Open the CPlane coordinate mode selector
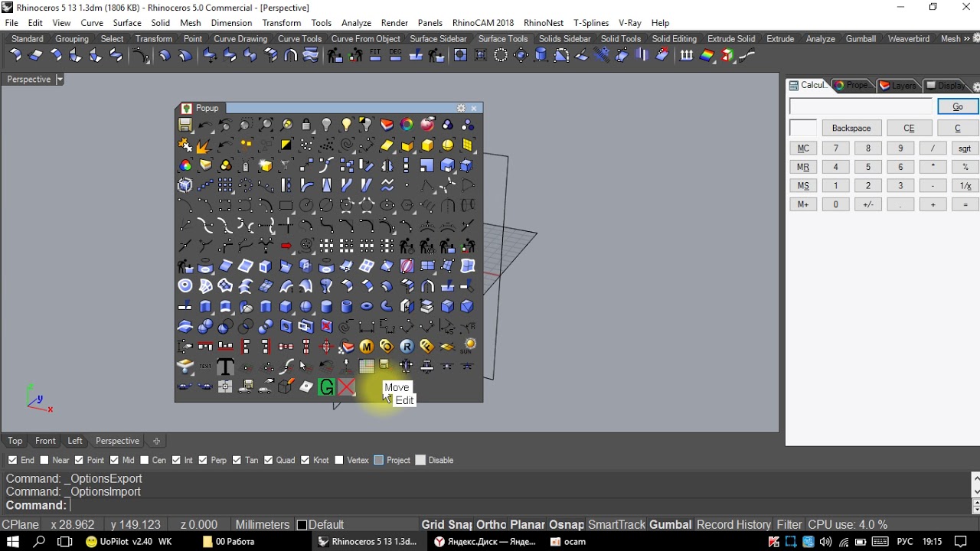This screenshot has height=551, width=980. (x=21, y=525)
